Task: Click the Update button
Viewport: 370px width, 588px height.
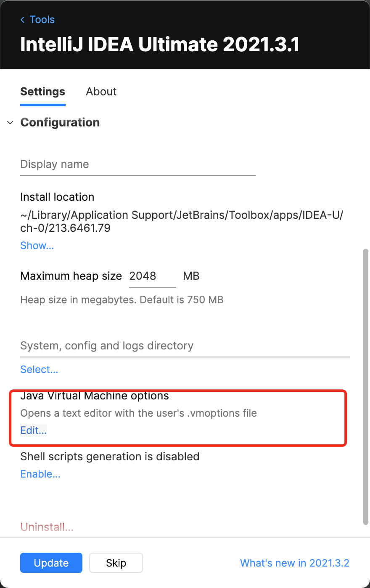Action: click(51, 563)
